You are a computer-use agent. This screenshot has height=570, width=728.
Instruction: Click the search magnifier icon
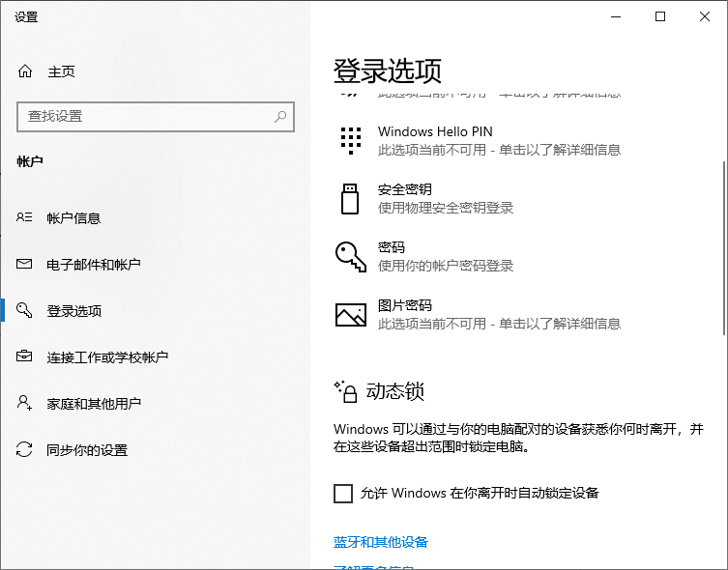click(280, 116)
